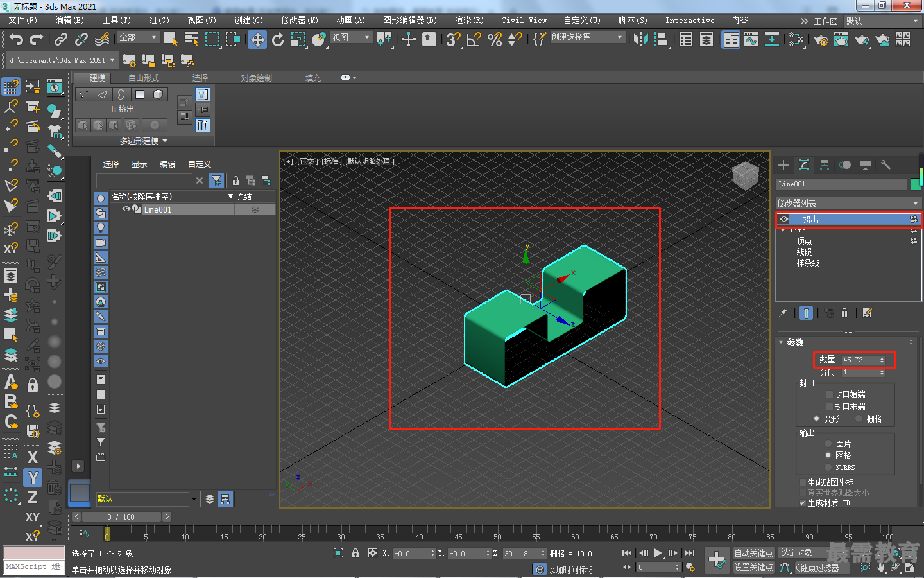The width and height of the screenshot is (924, 578).
Task: Click the Remove Modifier trash icon
Action: (844, 313)
